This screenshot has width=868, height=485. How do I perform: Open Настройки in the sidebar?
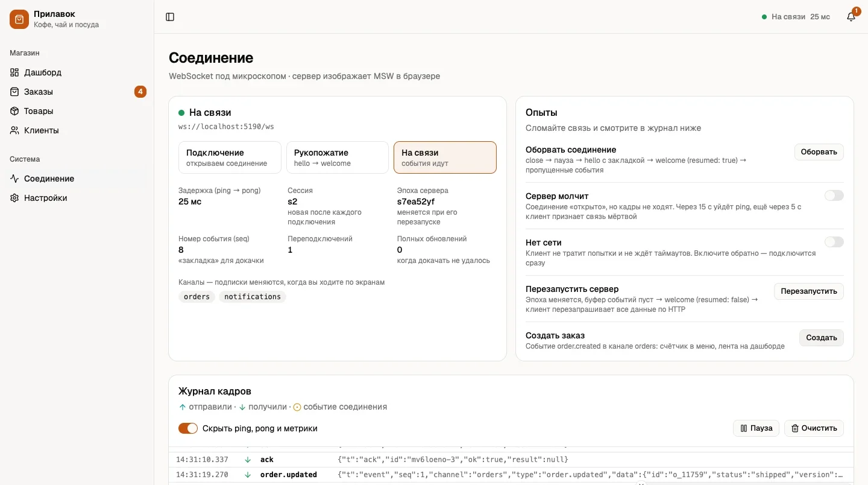(x=77, y=198)
